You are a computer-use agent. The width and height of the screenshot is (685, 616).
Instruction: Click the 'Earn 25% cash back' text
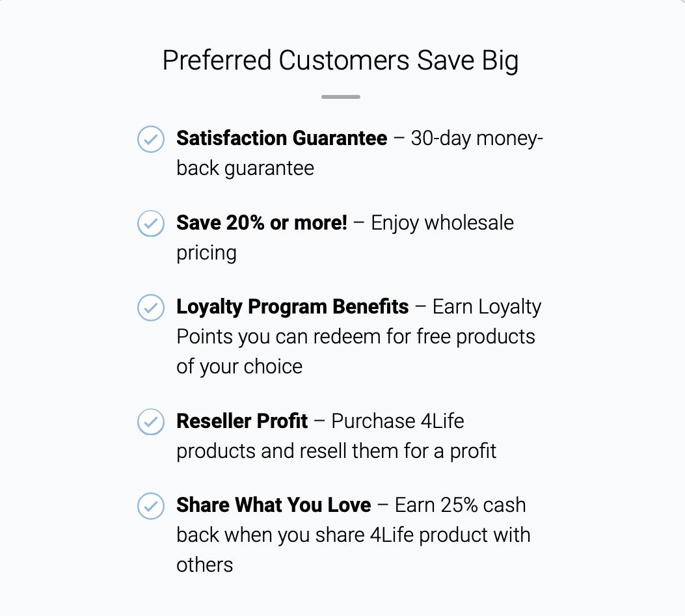[460, 505]
